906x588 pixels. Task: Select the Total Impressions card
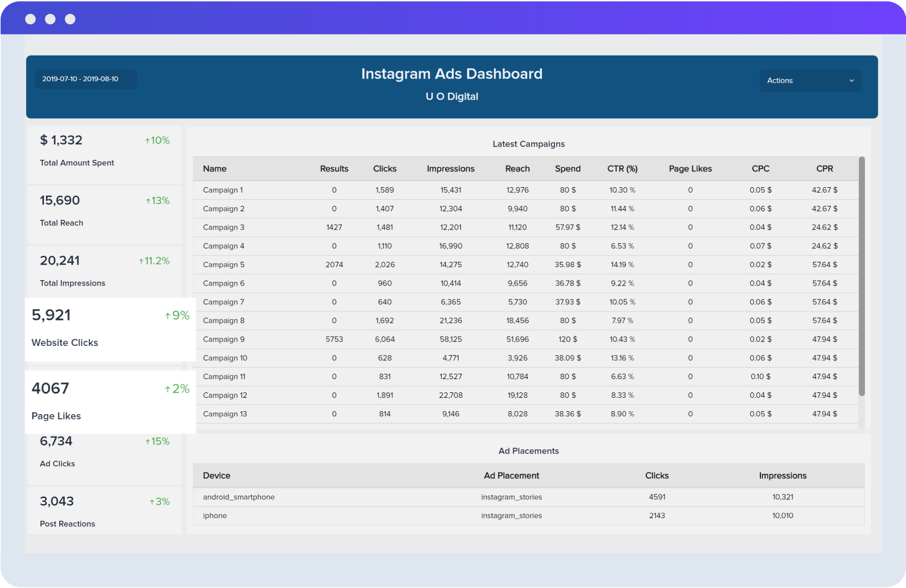104,272
